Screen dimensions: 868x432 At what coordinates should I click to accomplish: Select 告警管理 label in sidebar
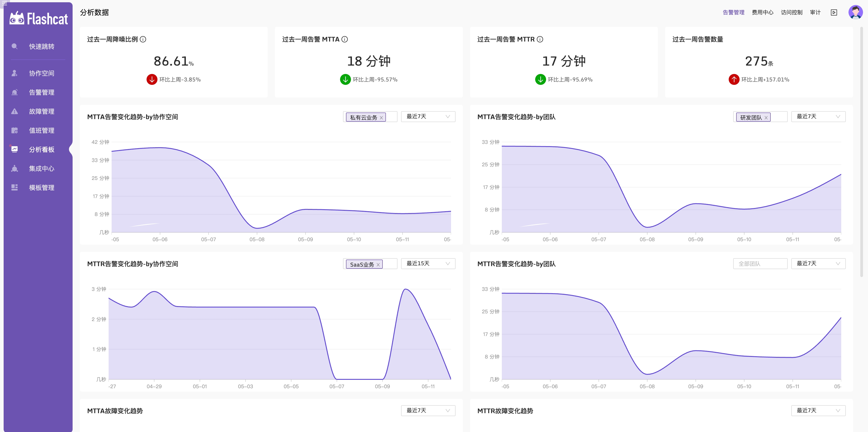click(x=42, y=92)
